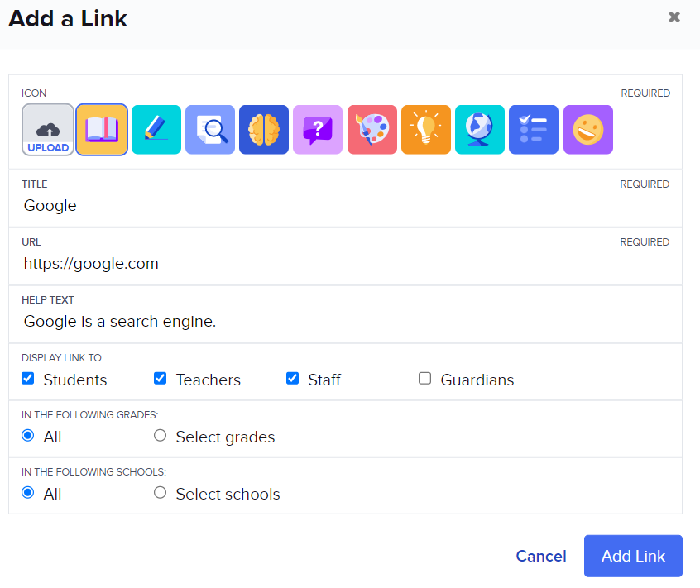Choose the Select grades radio option
This screenshot has height=588, width=700.
pyautogui.click(x=161, y=436)
